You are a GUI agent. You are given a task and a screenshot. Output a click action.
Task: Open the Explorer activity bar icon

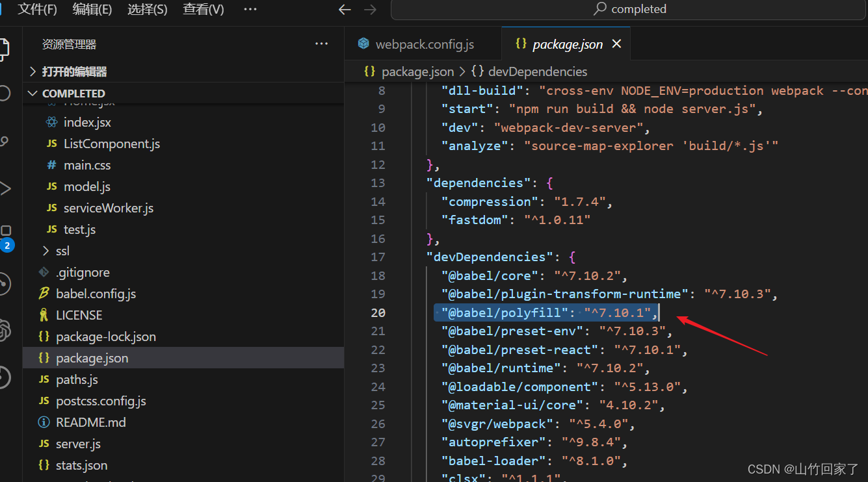click(3, 49)
